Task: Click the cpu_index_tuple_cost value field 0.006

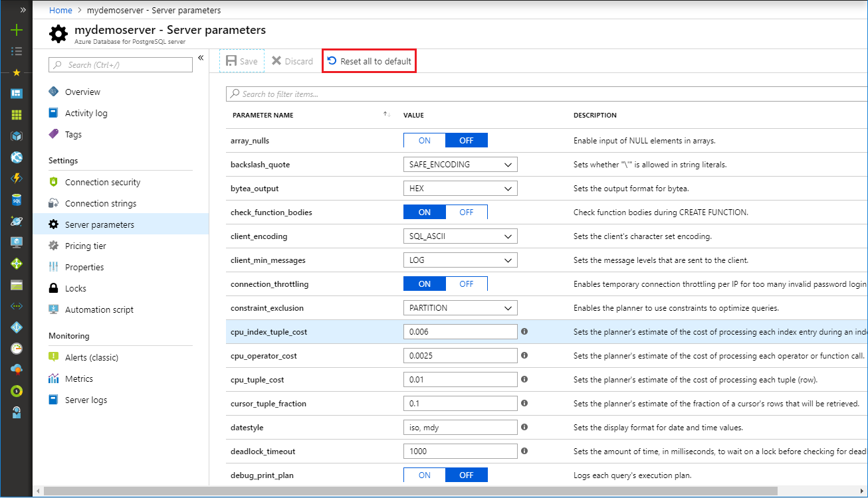Action: 460,331
